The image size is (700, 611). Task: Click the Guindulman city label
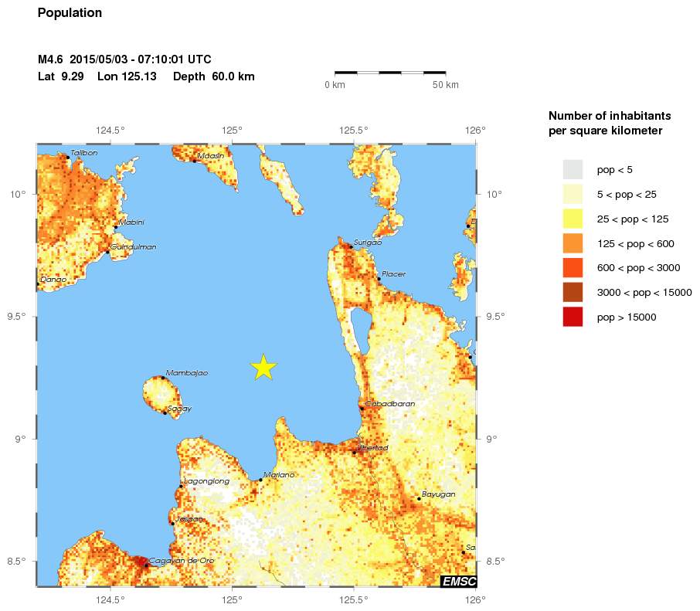click(x=134, y=247)
